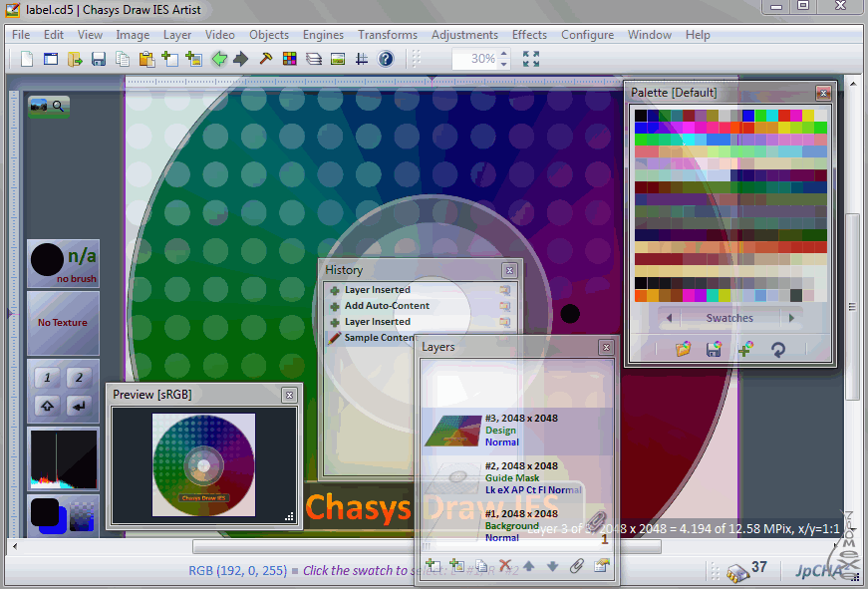Add new layer in Layers panel toolbar
Image resolution: width=868 pixels, height=589 pixels.
(434, 566)
